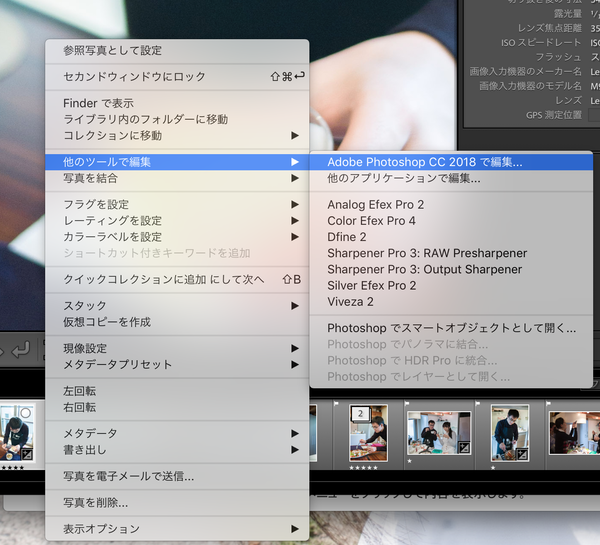Select セカンドウィンドウにロック menu entry

(x=177, y=77)
